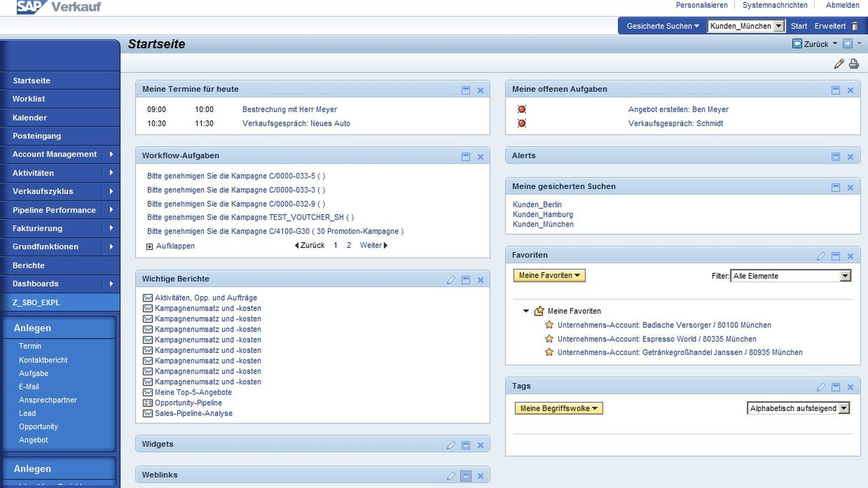Open the Alphabetisch aufsteigend sort dropdown

pos(798,408)
